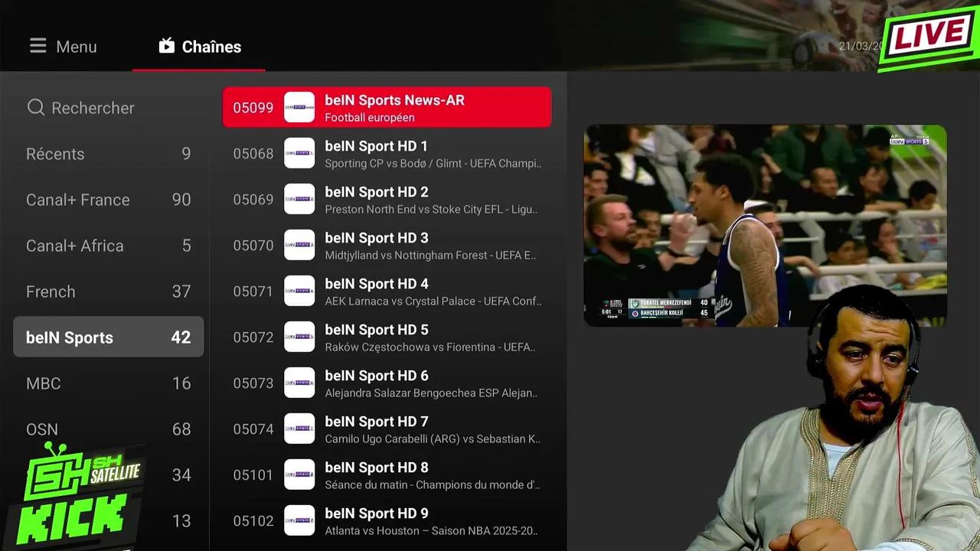Click the Canal+ France count 90
980x551 pixels.
[x=181, y=200]
